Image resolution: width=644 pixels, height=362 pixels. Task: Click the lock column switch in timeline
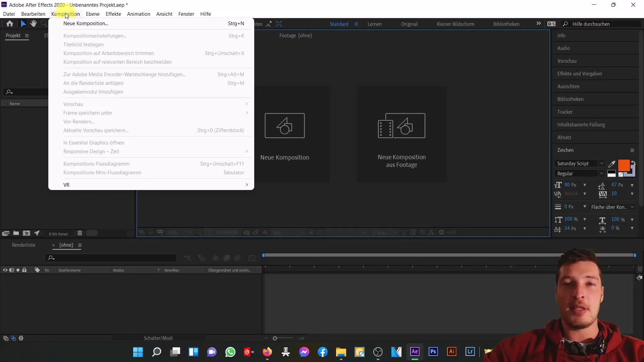pos(24,270)
